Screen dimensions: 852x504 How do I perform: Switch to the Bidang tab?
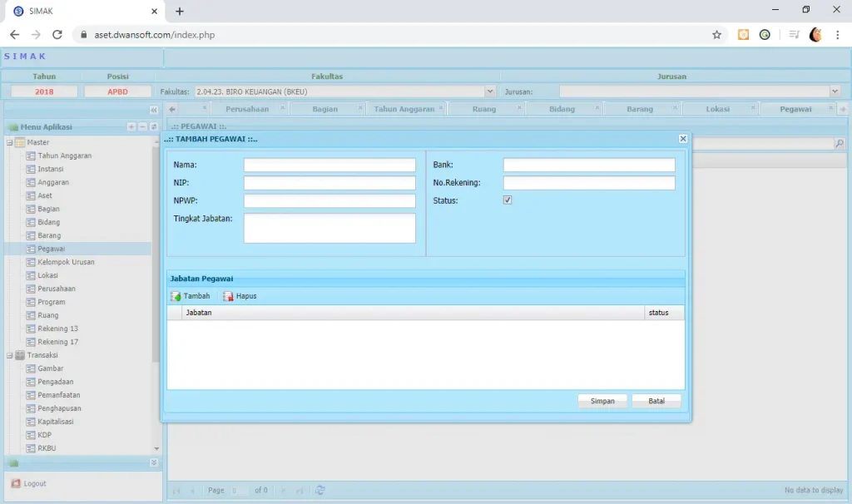click(x=562, y=109)
